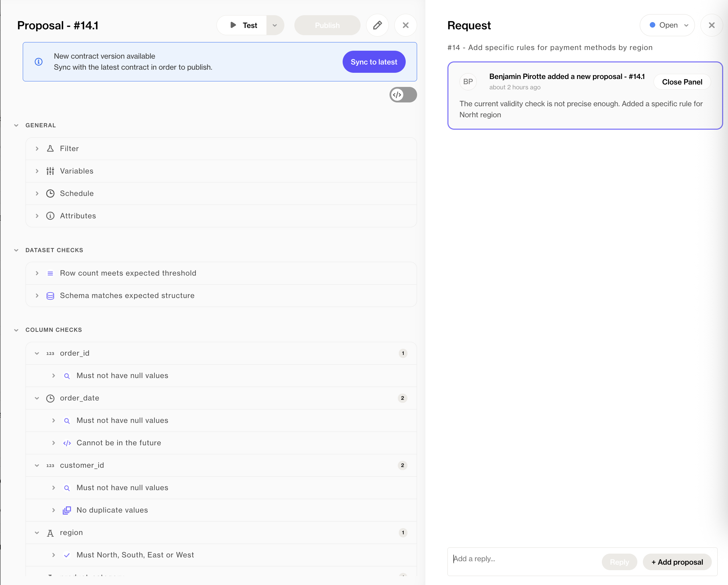Open the Open status dropdown
Image resolution: width=728 pixels, height=585 pixels.
[667, 25]
